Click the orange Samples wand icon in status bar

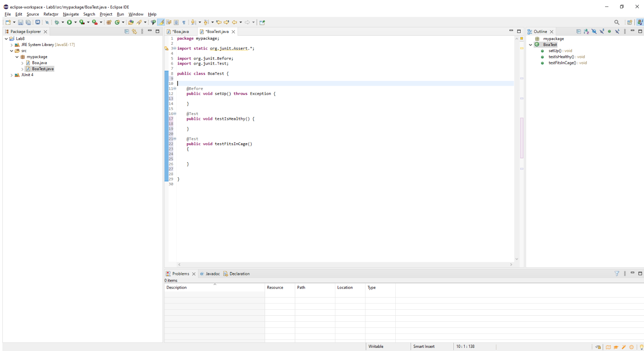point(624,347)
